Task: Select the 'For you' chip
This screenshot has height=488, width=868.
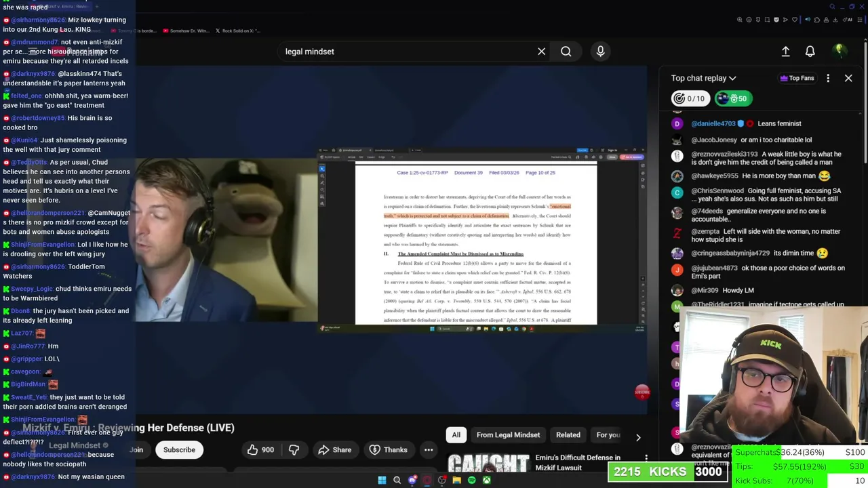Action: pos(608,435)
